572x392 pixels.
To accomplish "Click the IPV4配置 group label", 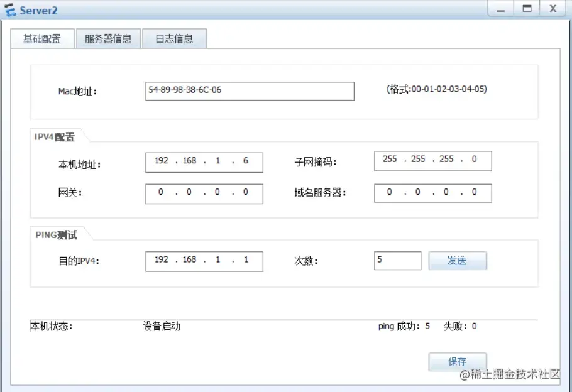I will [x=55, y=137].
